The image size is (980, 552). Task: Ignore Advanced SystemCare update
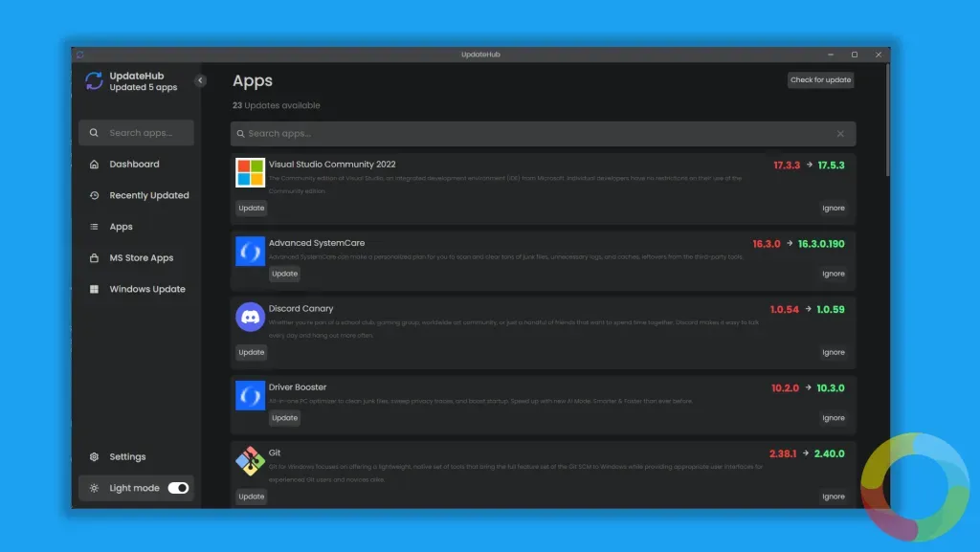[834, 274]
